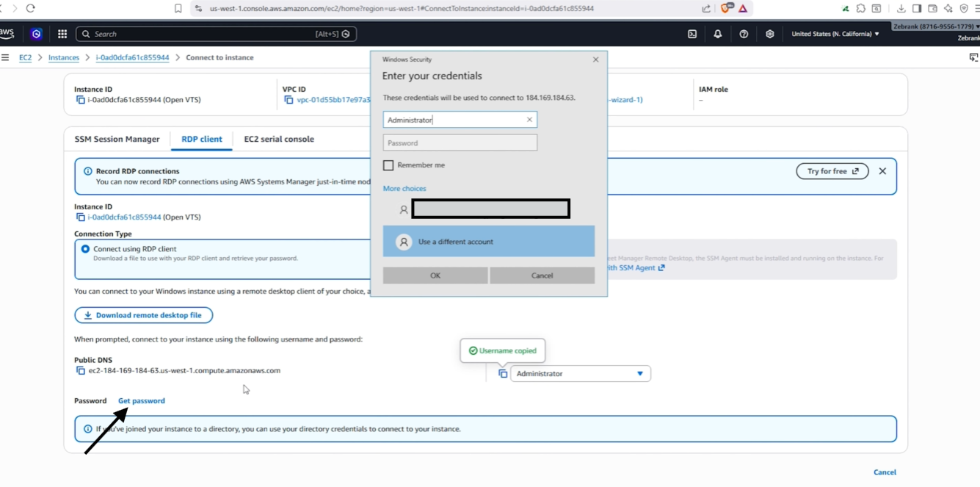The height and width of the screenshot is (487, 980).
Task: Click the Brave Rewards triangle icon
Action: 743,9
